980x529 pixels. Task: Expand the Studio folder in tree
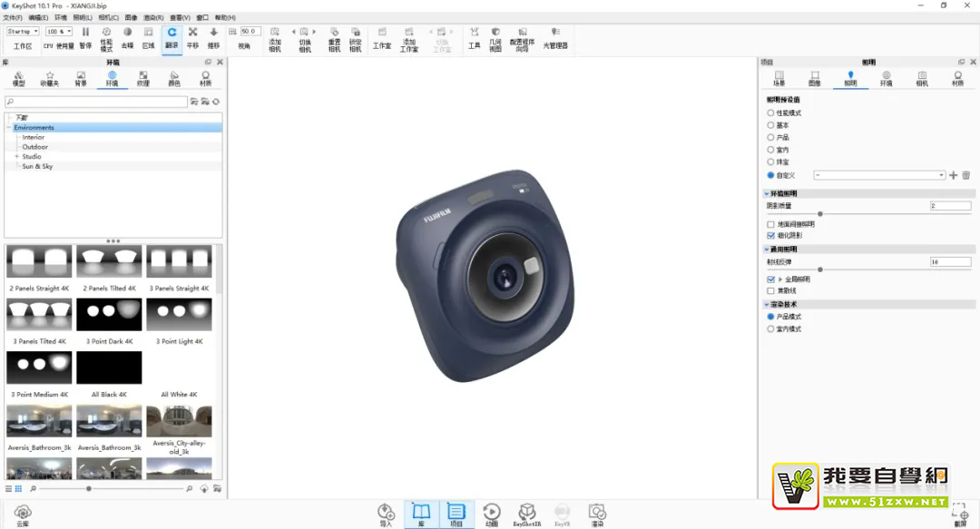16,157
